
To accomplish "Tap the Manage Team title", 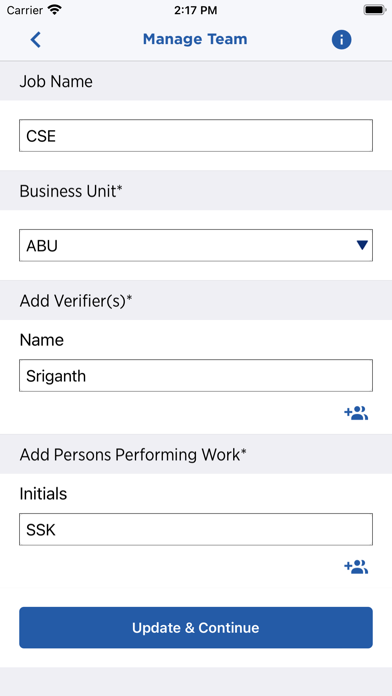I will tap(195, 39).
